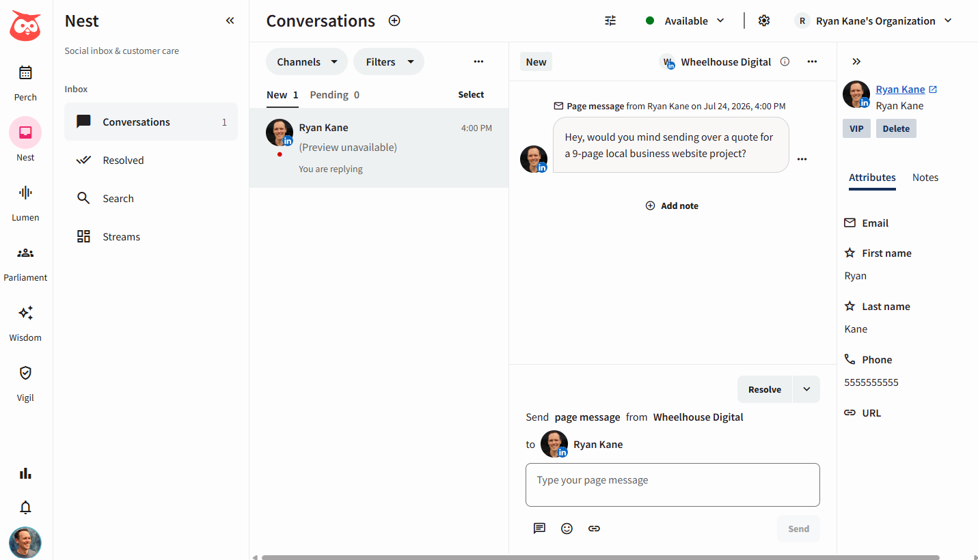Open the inbox tuning sliders icon
The height and width of the screenshot is (560, 978).
click(610, 20)
